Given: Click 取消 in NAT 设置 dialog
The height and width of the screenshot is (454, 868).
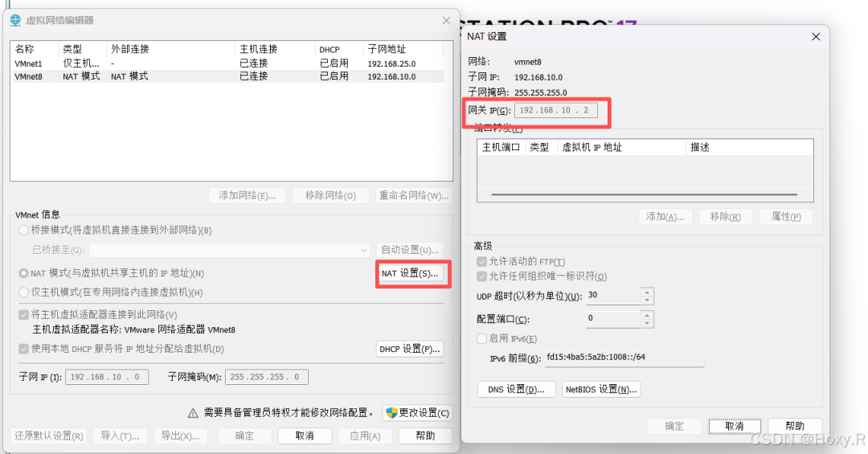Looking at the screenshot, I should [x=735, y=426].
